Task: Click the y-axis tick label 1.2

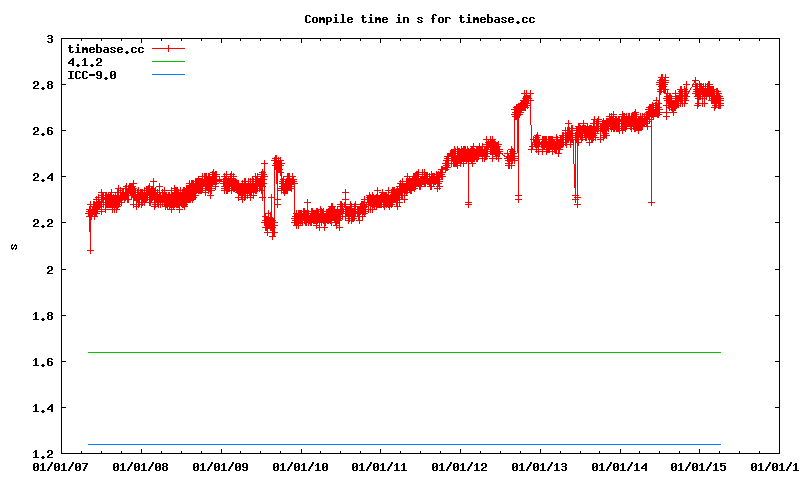Action: click(x=44, y=454)
